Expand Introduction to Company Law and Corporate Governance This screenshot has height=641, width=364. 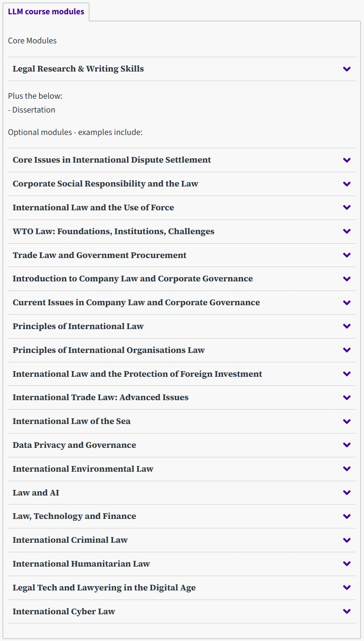(132, 279)
